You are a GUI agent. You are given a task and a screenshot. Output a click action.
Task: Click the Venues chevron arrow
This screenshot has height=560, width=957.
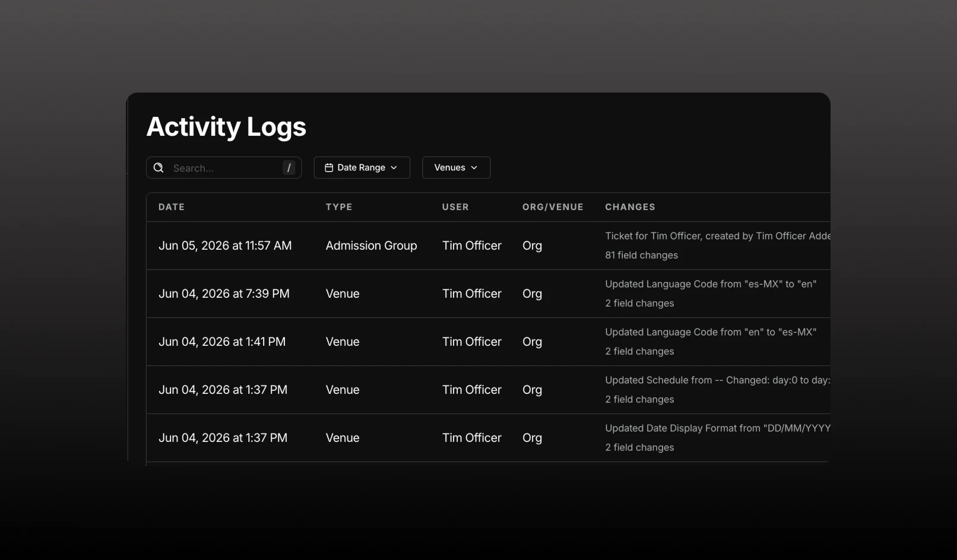pyautogui.click(x=474, y=168)
